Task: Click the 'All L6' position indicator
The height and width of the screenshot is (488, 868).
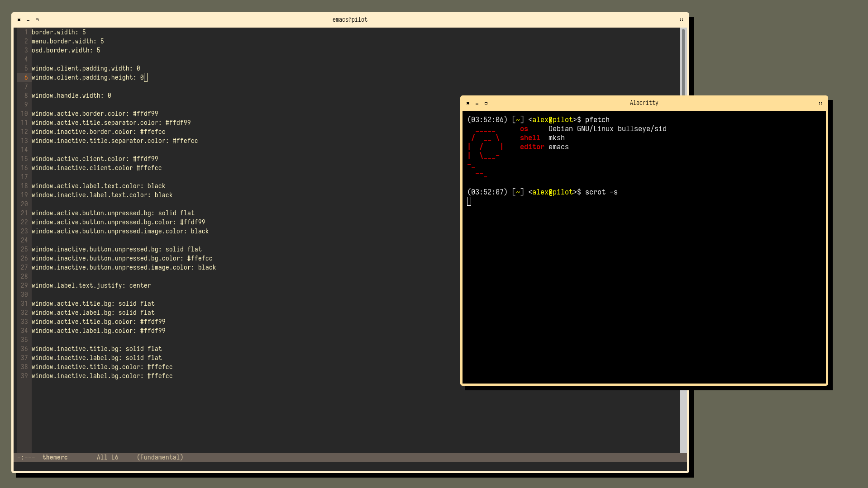Action: [107, 457]
